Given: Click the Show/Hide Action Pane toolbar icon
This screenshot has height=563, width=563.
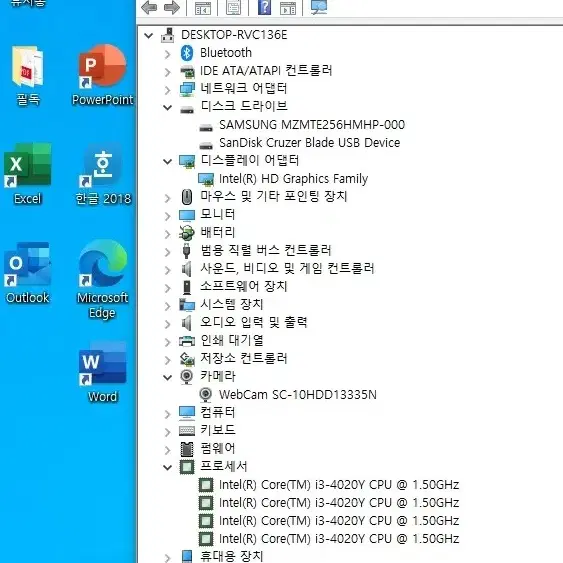Looking at the screenshot, I should [x=288, y=8].
